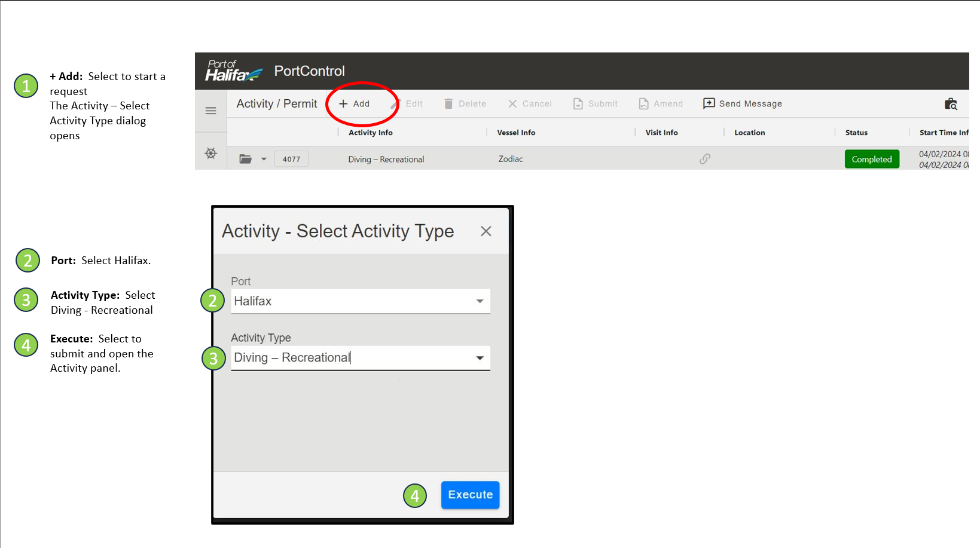Click the PortControl application title
980x548 pixels.
pyautogui.click(x=309, y=71)
